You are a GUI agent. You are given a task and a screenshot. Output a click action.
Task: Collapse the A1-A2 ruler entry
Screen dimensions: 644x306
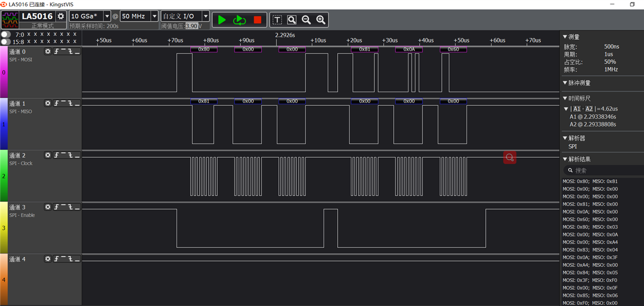pyautogui.click(x=566, y=108)
